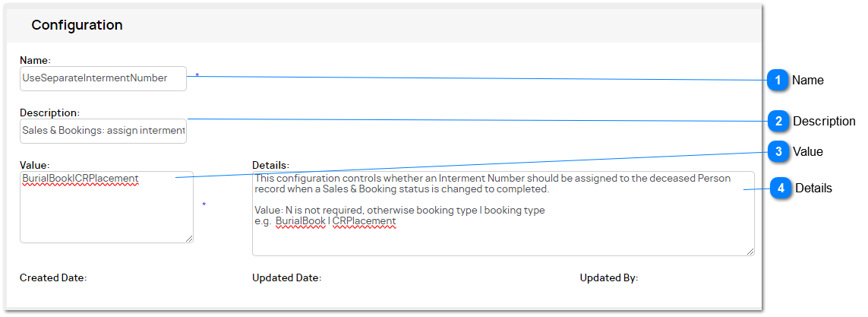This screenshot has width=868, height=317.
Task: Click the underlined CRPlacement word in Details
Action: [365, 220]
